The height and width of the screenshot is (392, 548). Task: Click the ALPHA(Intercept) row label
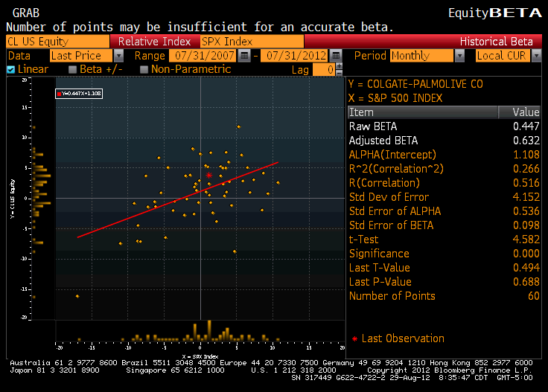coord(392,155)
